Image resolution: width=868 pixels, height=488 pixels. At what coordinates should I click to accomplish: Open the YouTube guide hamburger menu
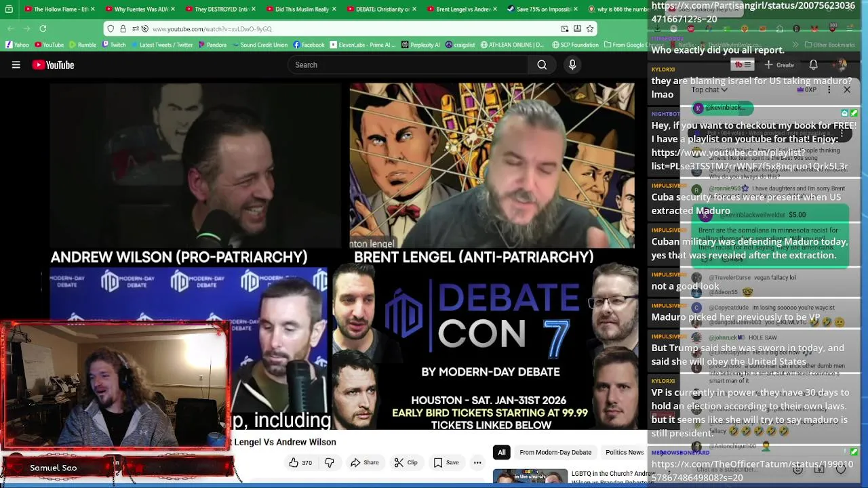[x=16, y=65]
